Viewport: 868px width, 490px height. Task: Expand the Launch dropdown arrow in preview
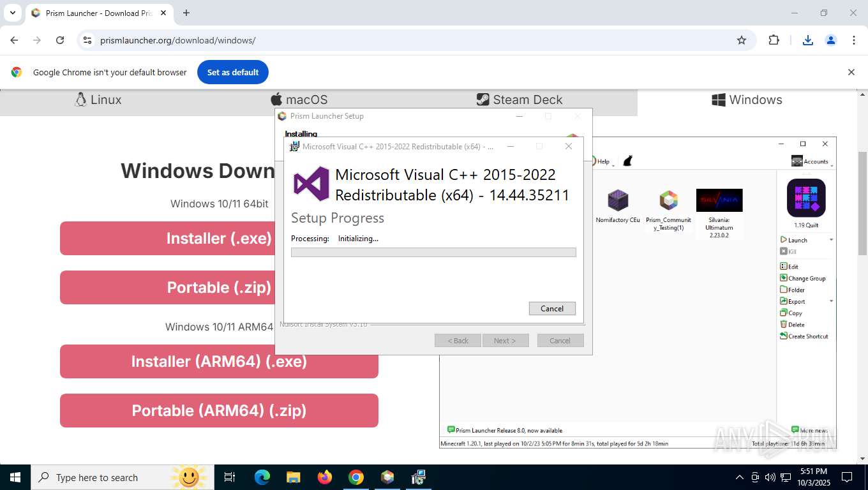click(x=831, y=240)
